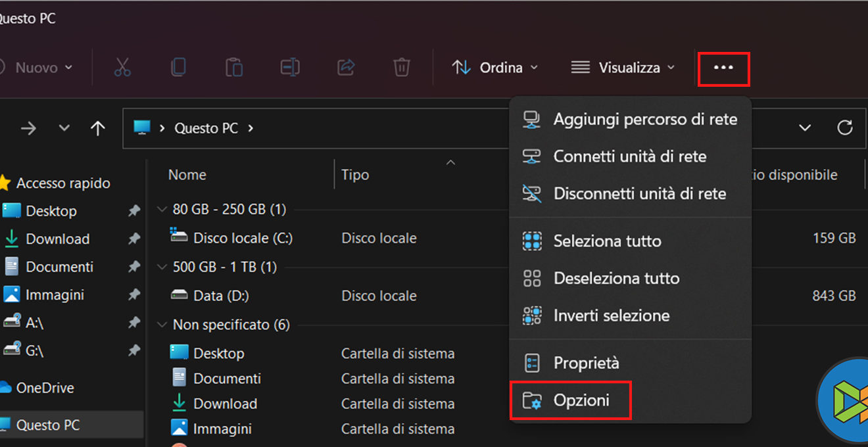The width and height of the screenshot is (868, 447).
Task: Collapse the Non specificato group
Action: click(162, 325)
